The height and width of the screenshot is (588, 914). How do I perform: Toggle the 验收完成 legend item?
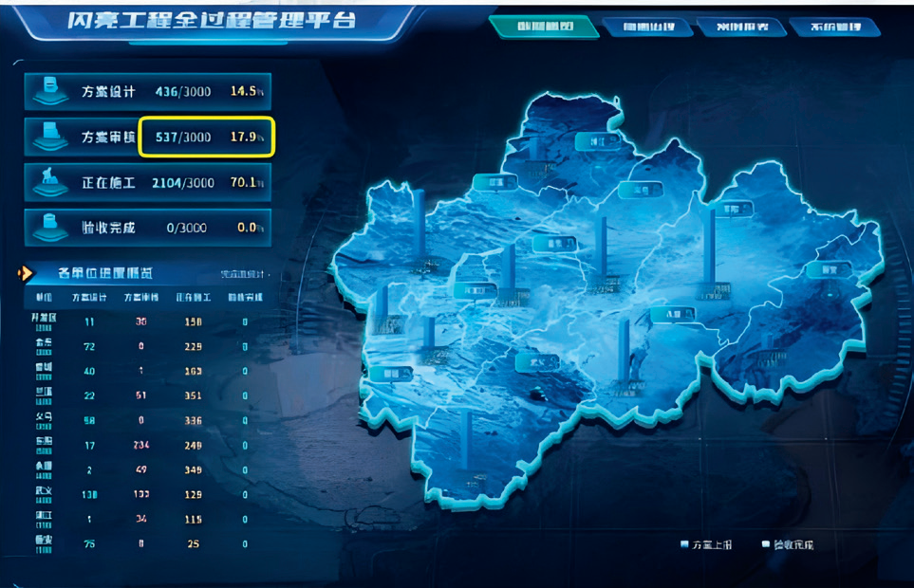click(x=787, y=545)
